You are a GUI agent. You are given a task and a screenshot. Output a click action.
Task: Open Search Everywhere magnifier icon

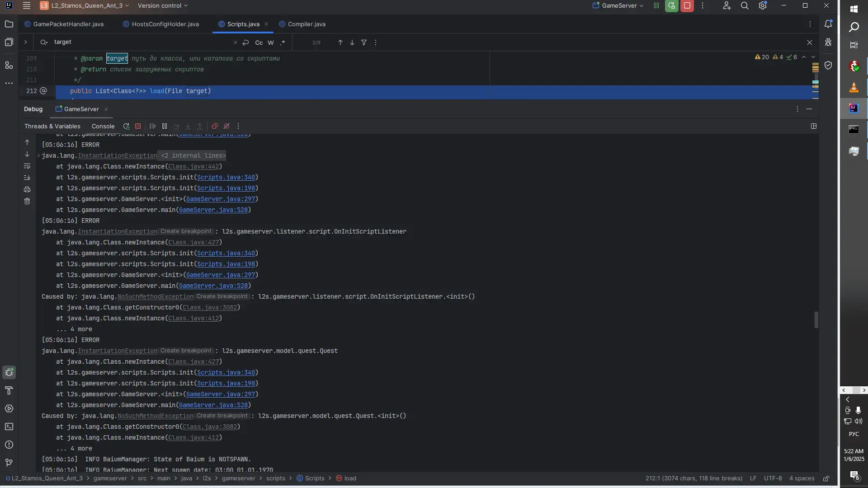point(745,6)
